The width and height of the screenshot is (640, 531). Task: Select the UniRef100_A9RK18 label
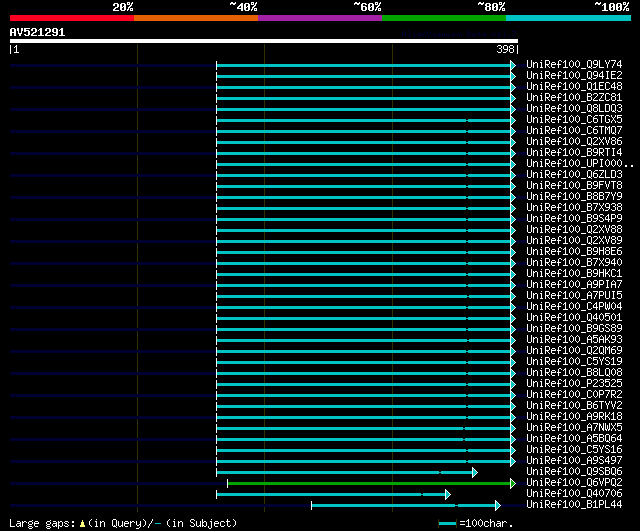tap(574, 417)
